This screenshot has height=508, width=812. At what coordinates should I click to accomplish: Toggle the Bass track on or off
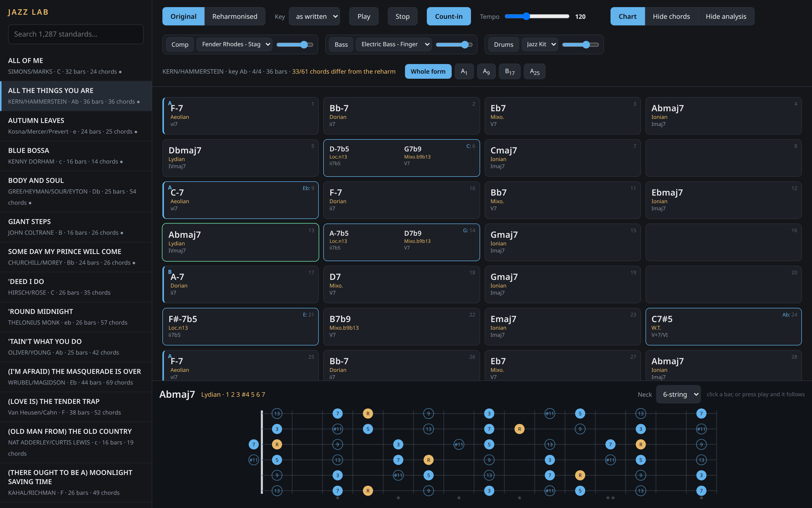click(341, 44)
